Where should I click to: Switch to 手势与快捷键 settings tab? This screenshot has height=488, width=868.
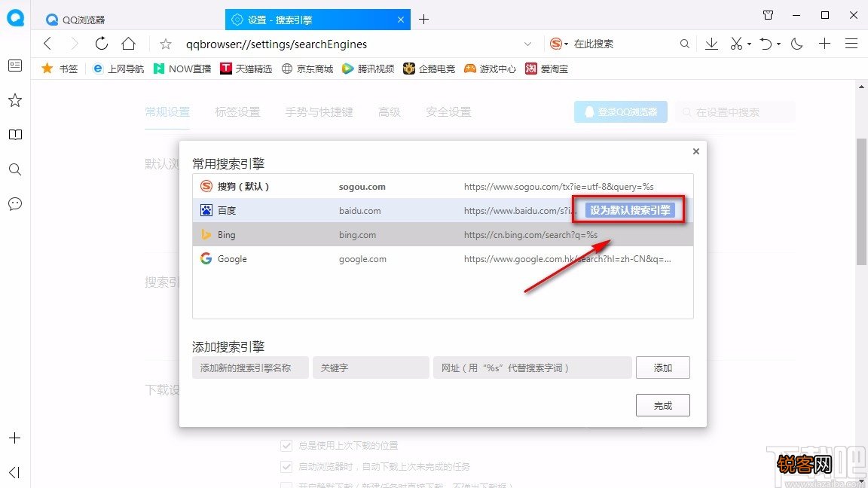[319, 111]
